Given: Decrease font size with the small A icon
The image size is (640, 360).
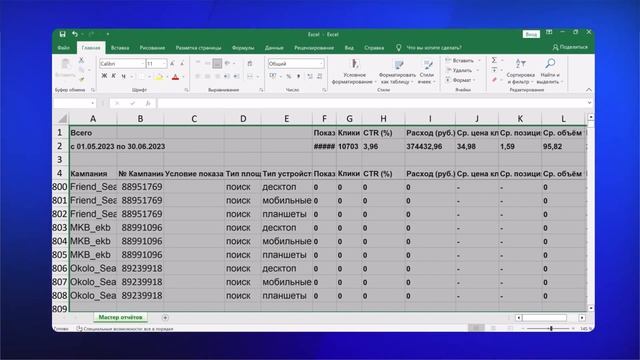Looking at the screenshot, I should tap(182, 64).
